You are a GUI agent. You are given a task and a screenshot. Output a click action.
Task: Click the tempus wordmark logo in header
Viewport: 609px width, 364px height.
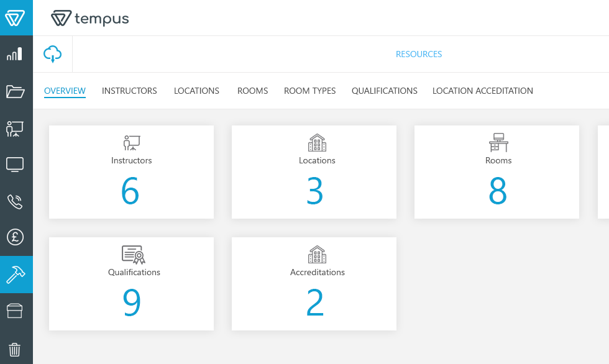pos(89,18)
